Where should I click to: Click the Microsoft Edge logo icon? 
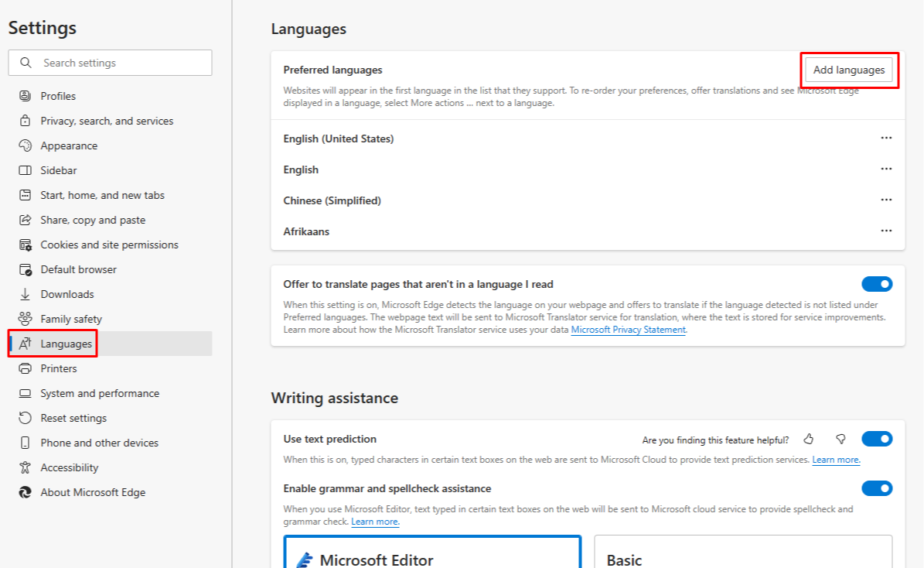pos(25,492)
